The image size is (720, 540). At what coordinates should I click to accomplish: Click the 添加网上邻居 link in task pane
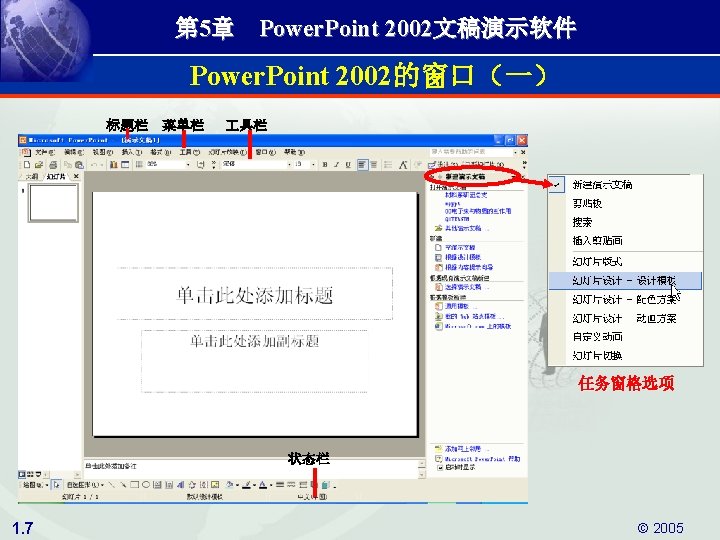[x=464, y=449]
